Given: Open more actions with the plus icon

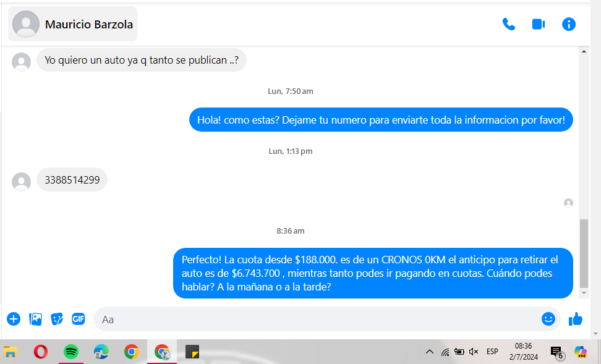Looking at the screenshot, I should (14, 319).
